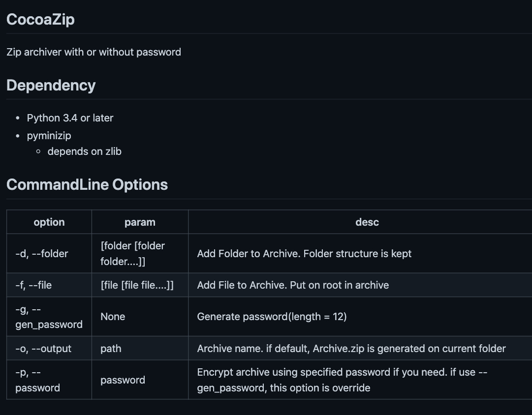Select the '-f, --file' option cell

[49, 285]
